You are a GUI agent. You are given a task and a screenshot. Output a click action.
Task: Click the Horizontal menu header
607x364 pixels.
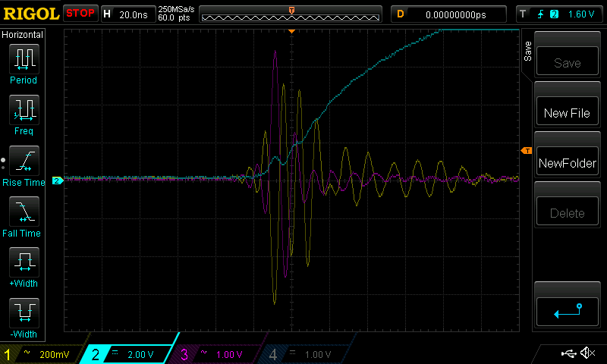point(23,35)
